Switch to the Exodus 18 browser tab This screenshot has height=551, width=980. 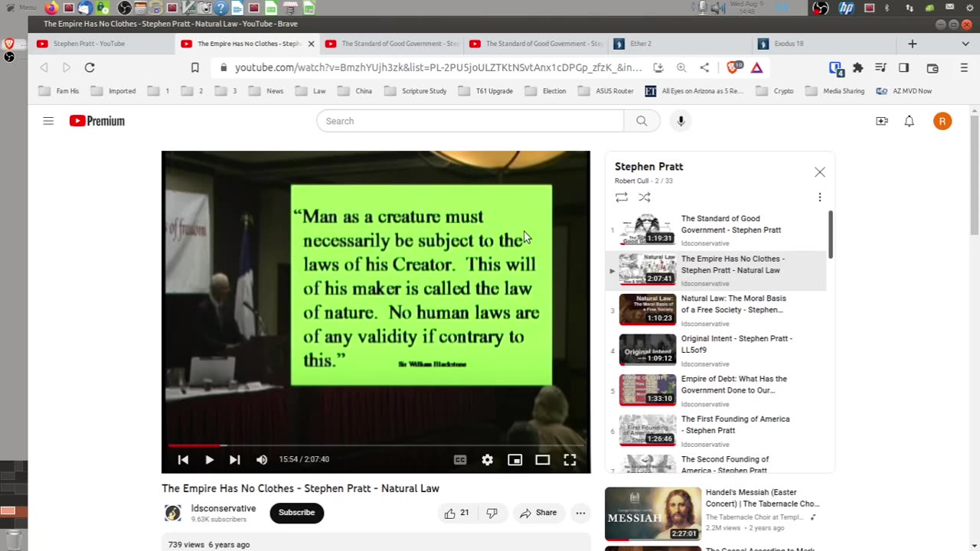(x=825, y=44)
